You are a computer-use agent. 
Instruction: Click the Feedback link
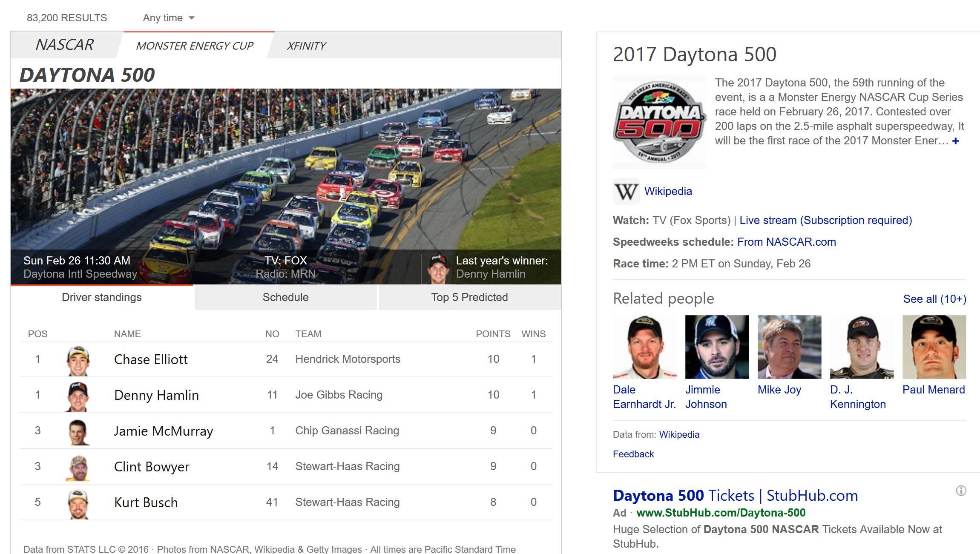point(633,454)
